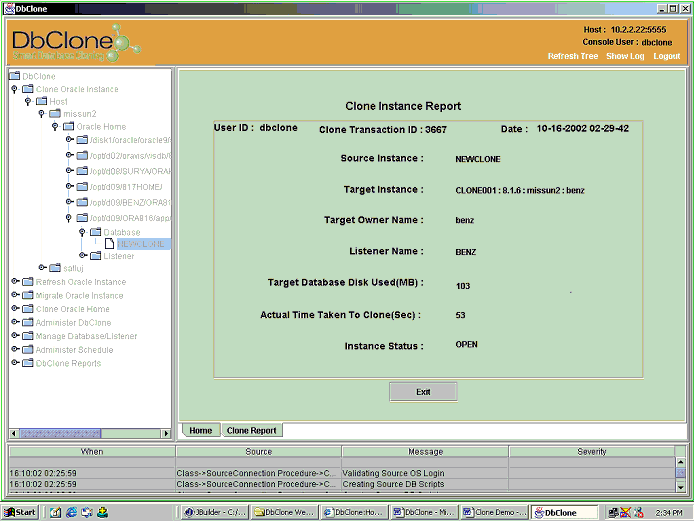
Task: Click the Refresh Oracle Instance folder icon
Action: [x=28, y=282]
